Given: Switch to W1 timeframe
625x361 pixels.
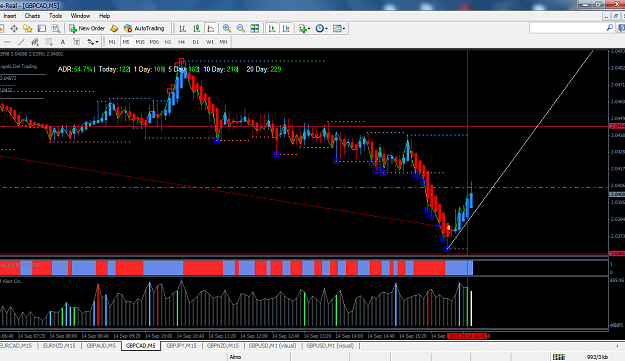Looking at the screenshot, I should click(x=210, y=42).
